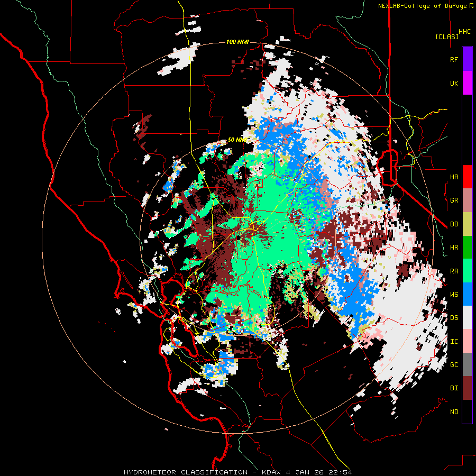Click the [CLAS] units label
The width and height of the screenshot is (476, 476).
coord(447,36)
